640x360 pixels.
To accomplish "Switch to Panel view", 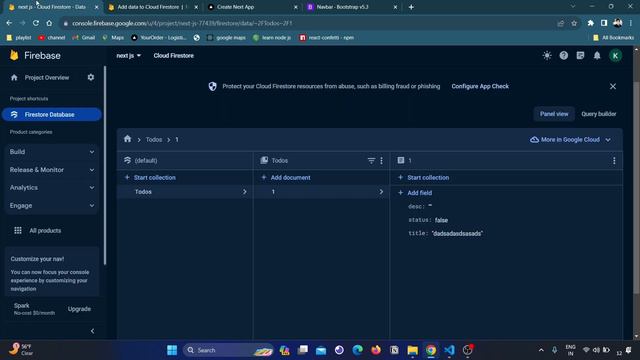I will (554, 114).
